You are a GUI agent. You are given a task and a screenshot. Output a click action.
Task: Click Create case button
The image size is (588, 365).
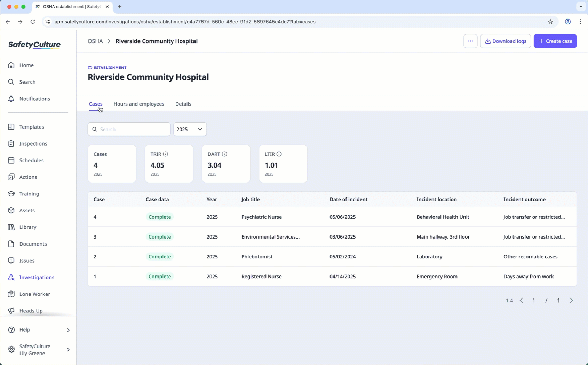[x=555, y=41]
